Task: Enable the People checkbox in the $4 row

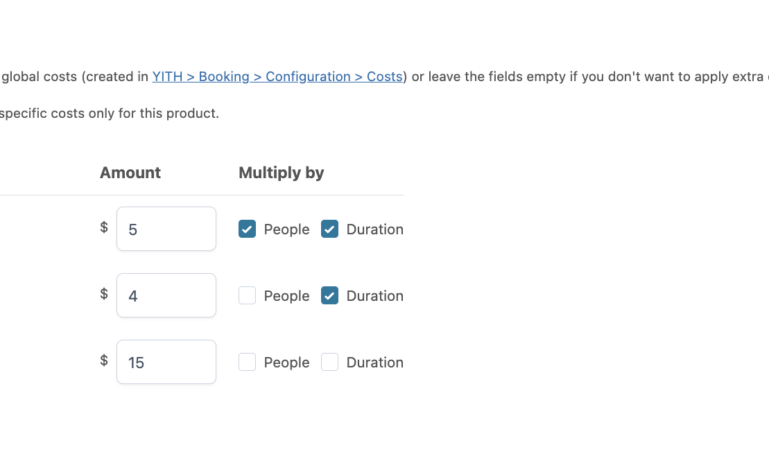Action: pos(247,296)
